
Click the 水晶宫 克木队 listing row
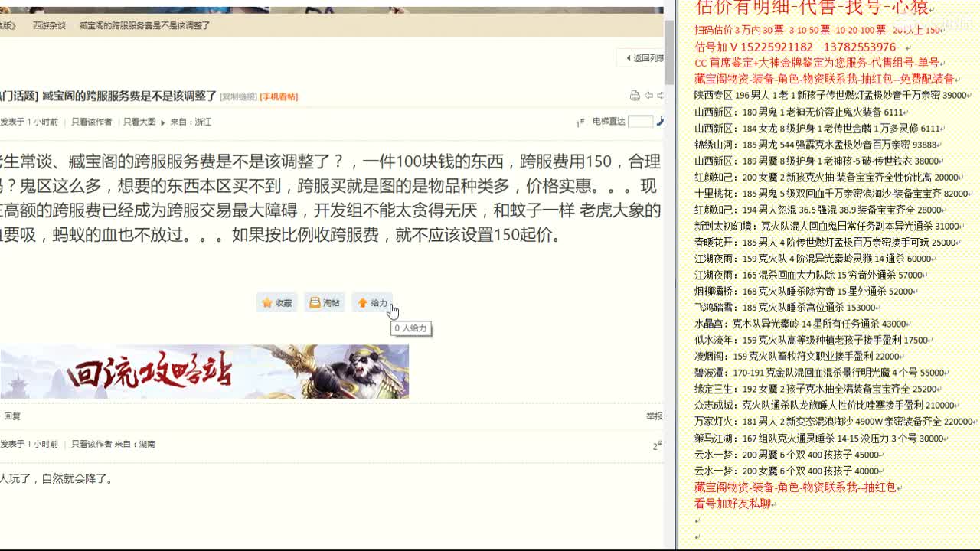point(801,324)
